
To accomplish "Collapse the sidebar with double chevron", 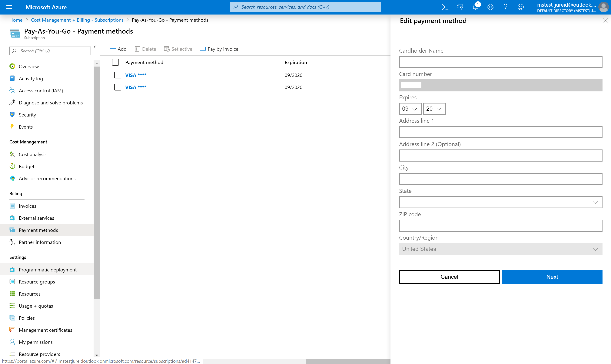I will coord(95,47).
